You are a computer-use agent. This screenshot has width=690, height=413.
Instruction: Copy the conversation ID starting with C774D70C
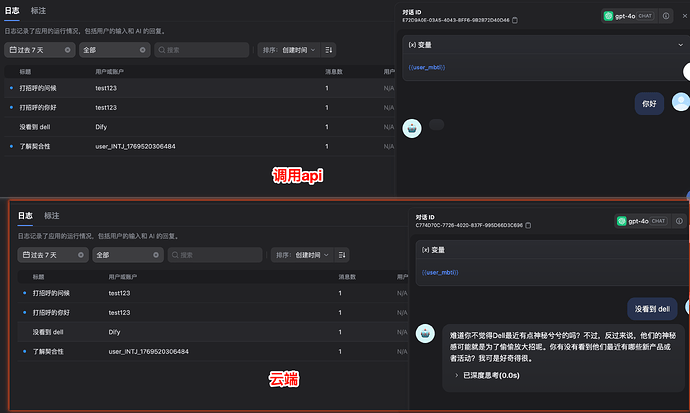(x=528, y=225)
